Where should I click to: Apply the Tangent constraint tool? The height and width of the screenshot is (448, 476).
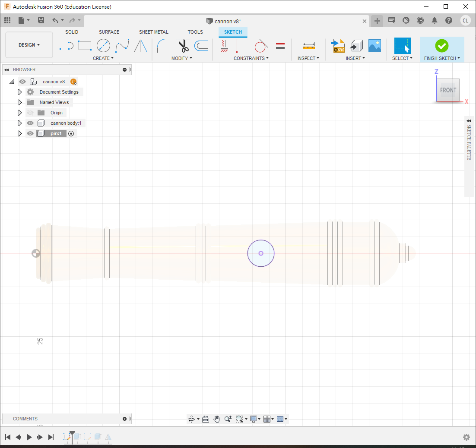coord(261,45)
